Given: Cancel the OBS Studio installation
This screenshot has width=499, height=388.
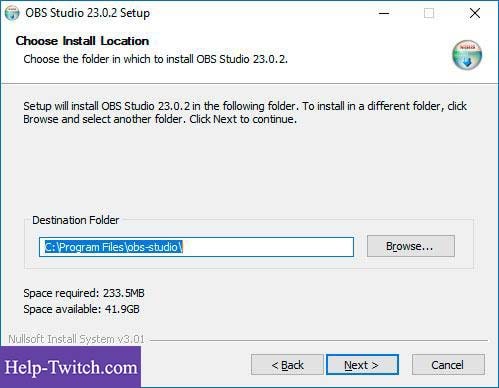Looking at the screenshot, I should (x=448, y=365).
